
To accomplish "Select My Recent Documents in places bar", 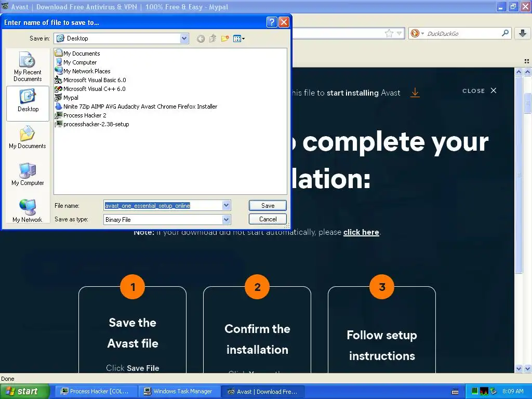I will 28,66.
